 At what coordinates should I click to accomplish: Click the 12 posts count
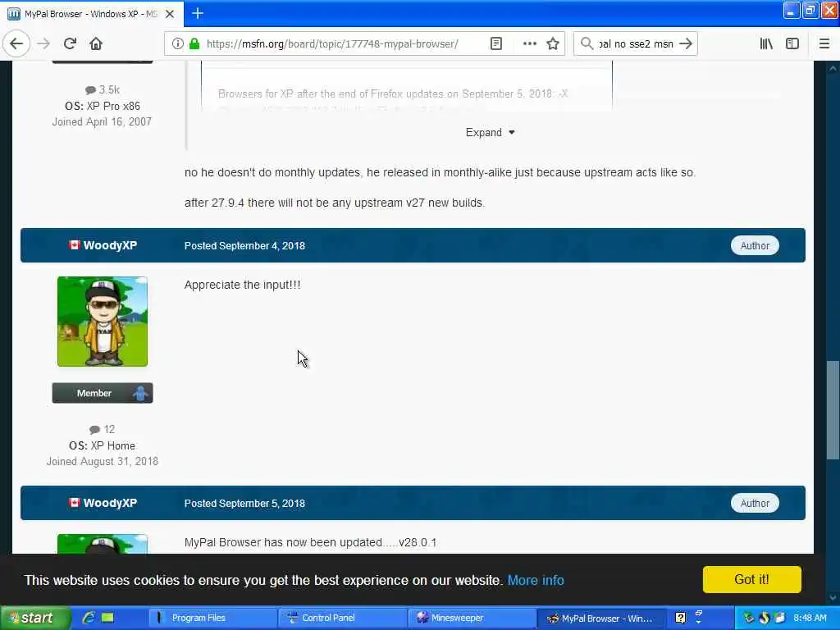(103, 430)
